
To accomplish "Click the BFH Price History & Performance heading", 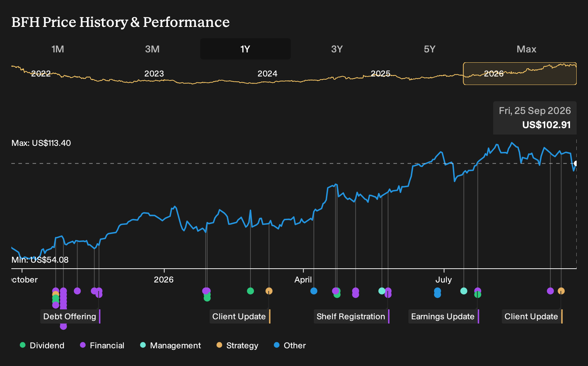I will pyautogui.click(x=121, y=22).
